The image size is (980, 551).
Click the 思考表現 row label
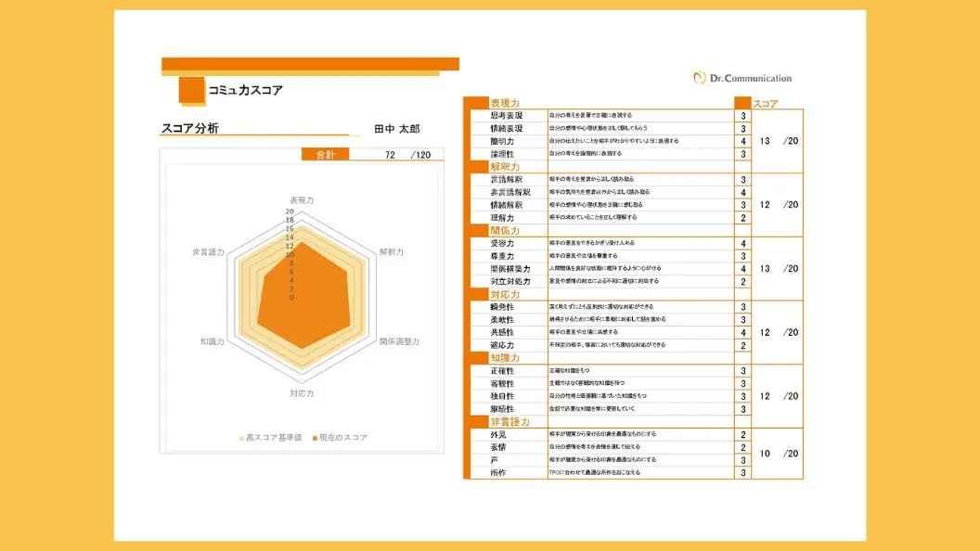[506, 116]
